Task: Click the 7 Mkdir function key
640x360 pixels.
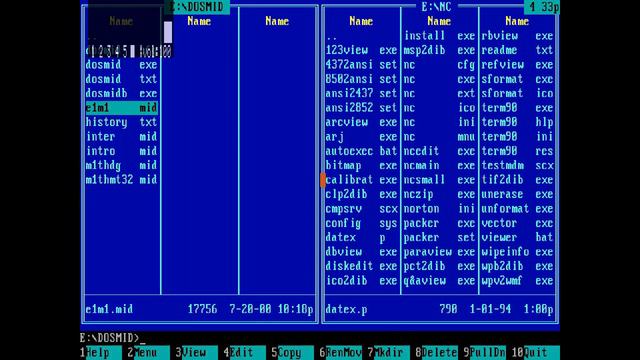Action: pos(389,352)
